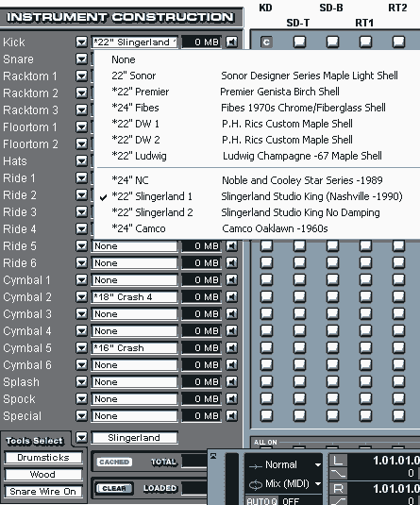
Task: Preview Cymbal 5 crash with speaker icon
Action: [x=231, y=347]
